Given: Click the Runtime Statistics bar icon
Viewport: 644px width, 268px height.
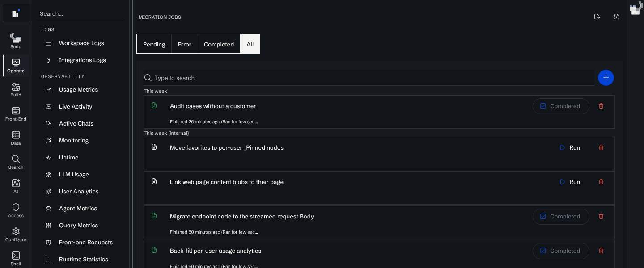Looking at the screenshot, I should click(x=48, y=260).
